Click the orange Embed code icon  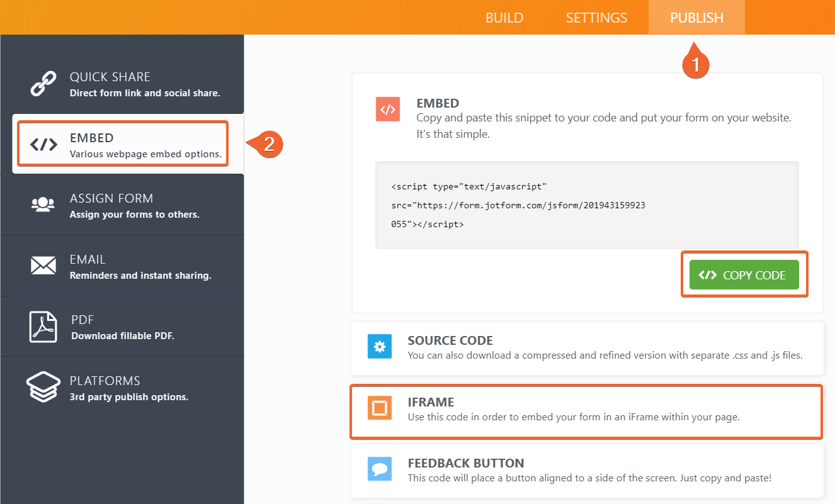click(387, 109)
